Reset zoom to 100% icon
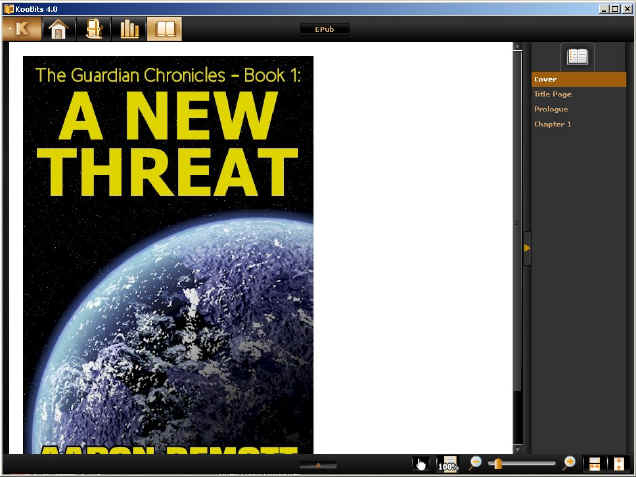 tap(448, 464)
